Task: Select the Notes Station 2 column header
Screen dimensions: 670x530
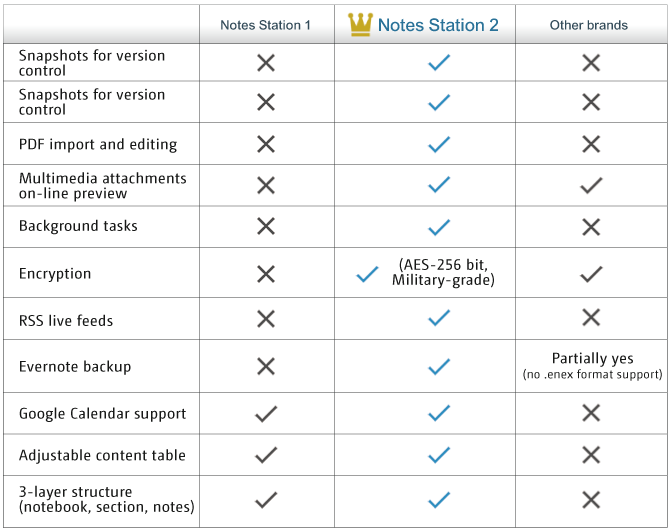Action: click(438, 25)
